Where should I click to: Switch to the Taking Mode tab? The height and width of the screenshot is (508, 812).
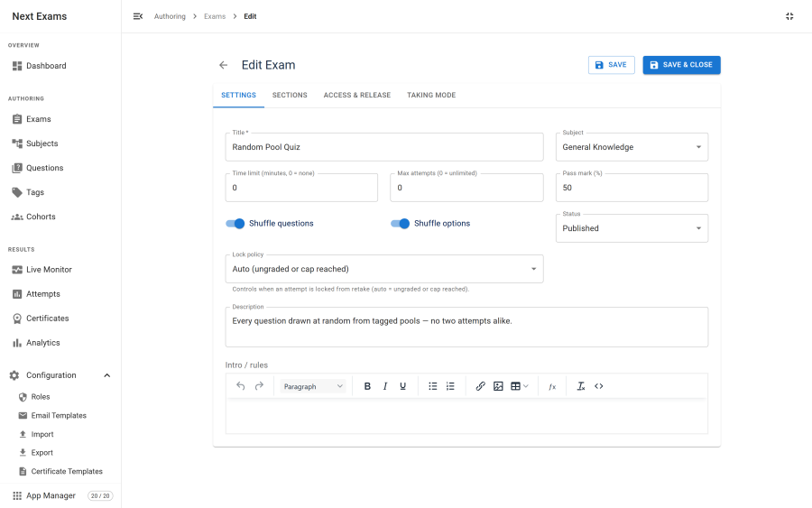point(431,96)
